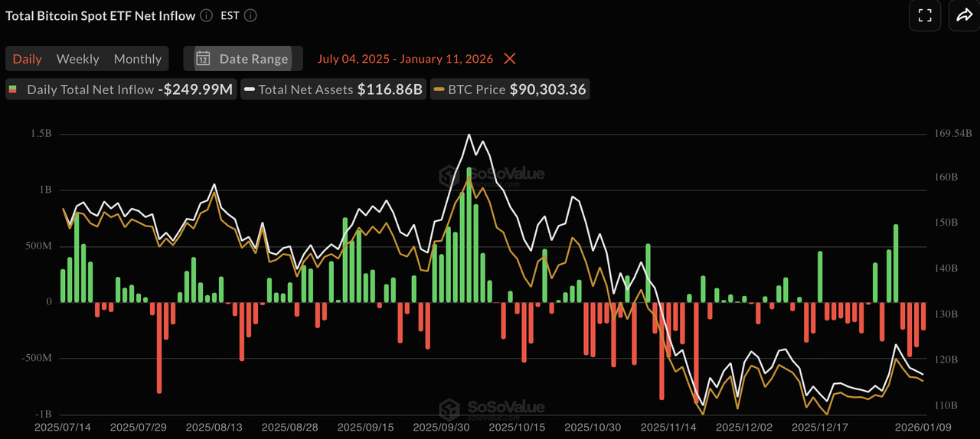Click the July 04, 2025 - January 11, 2026 text

coord(405,59)
